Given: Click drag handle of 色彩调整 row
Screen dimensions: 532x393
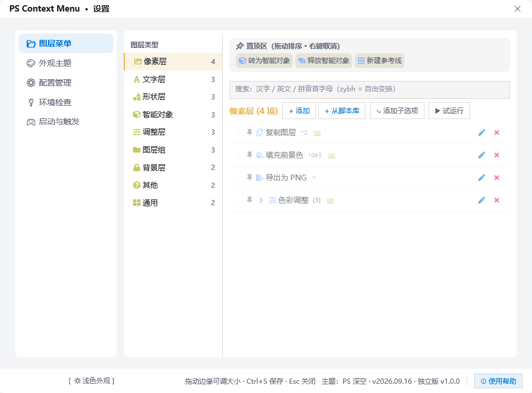Looking at the screenshot, I should pyautogui.click(x=238, y=200).
